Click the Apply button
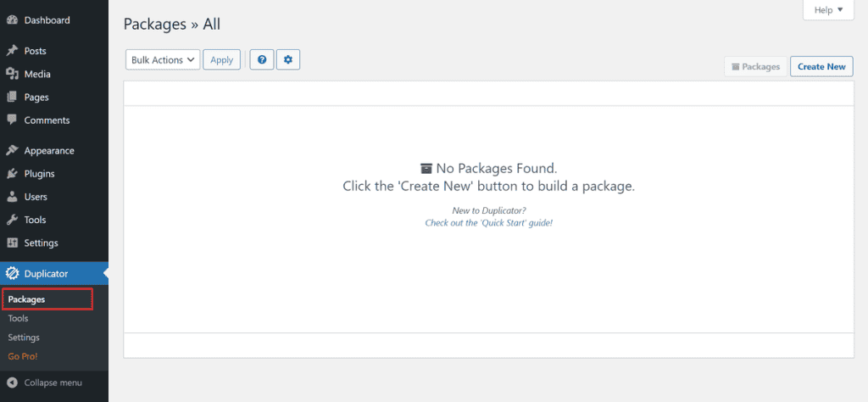 click(x=222, y=60)
